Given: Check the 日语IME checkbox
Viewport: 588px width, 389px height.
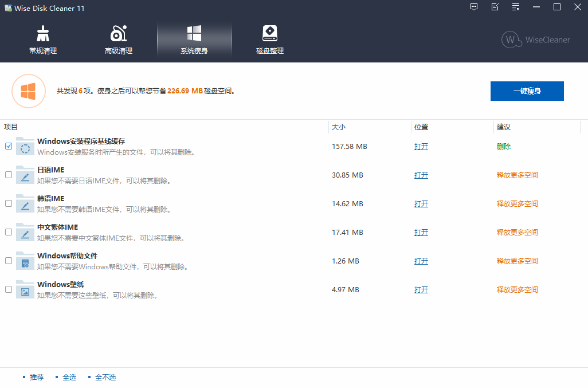Looking at the screenshot, I should (9, 175).
